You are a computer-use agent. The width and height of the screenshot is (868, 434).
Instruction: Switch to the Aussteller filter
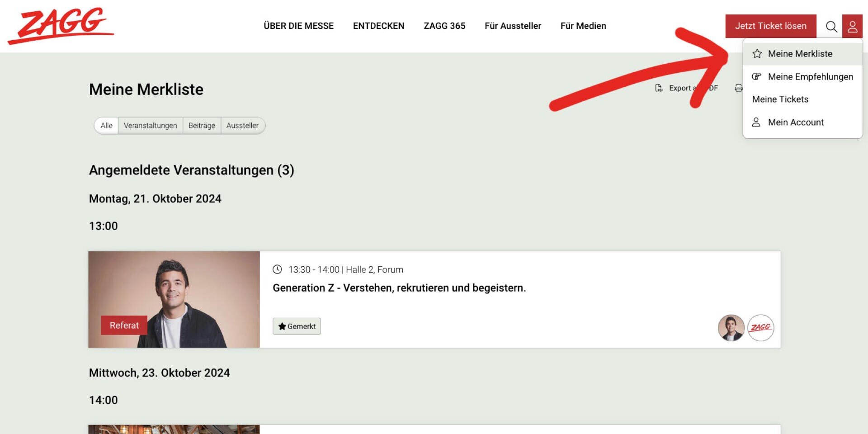[x=242, y=126]
